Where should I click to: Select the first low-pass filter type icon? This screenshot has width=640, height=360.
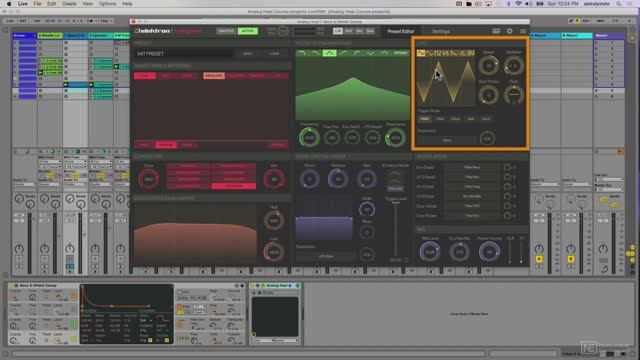[302, 53]
